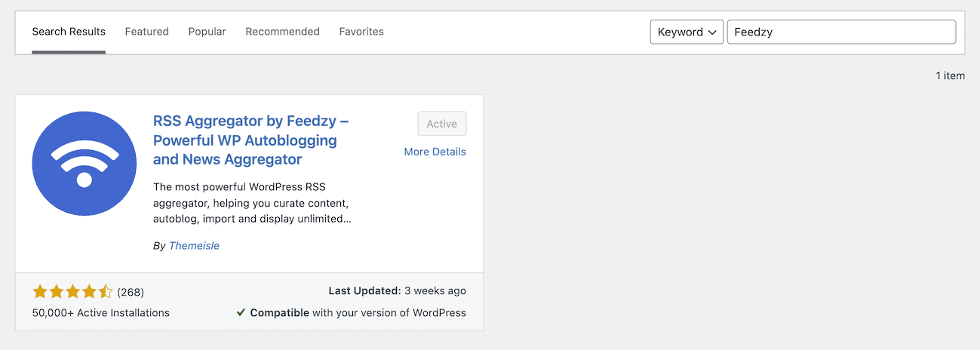This screenshot has width=980, height=350.
Task: Click the plugin description paragraph
Action: [252, 203]
